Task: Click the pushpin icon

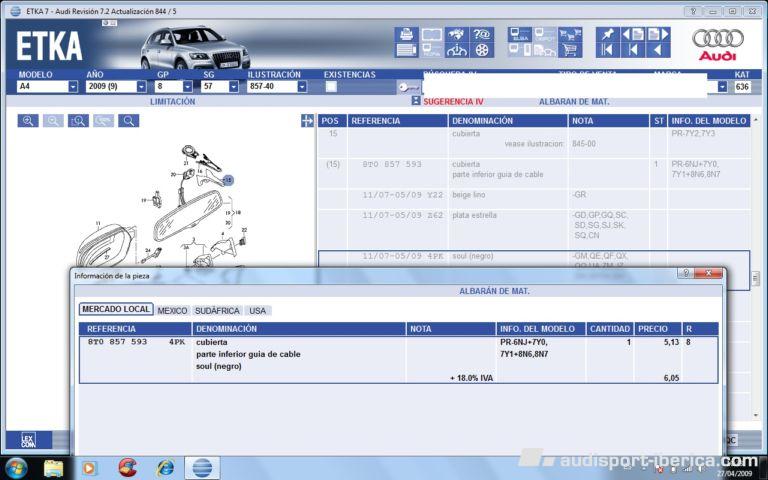Action: [x=608, y=34]
